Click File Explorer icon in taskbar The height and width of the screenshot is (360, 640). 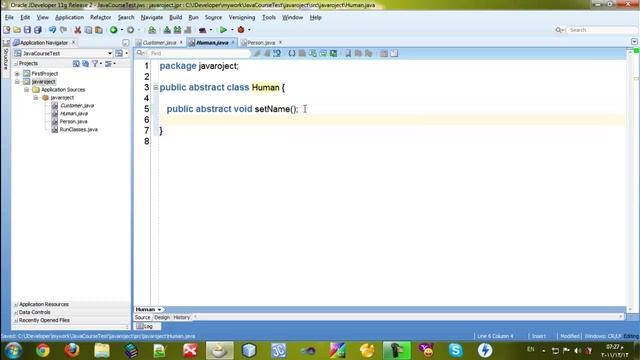pos(102,350)
